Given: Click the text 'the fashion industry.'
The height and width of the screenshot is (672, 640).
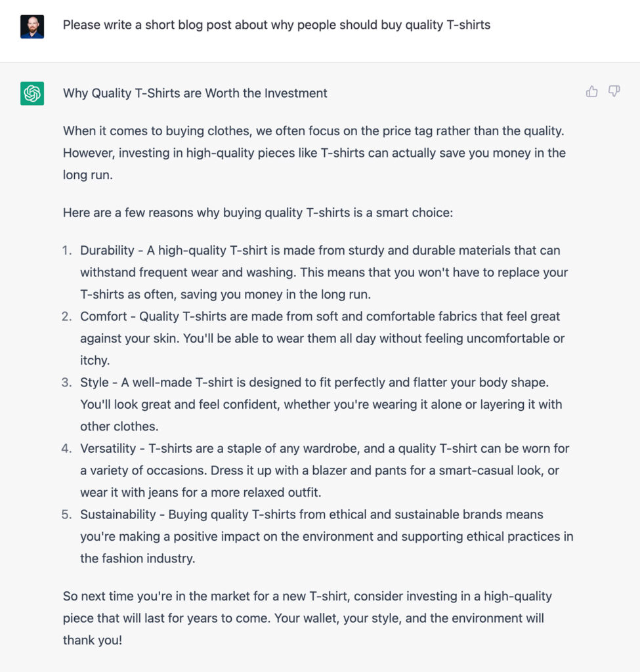Looking at the screenshot, I should (138, 558).
